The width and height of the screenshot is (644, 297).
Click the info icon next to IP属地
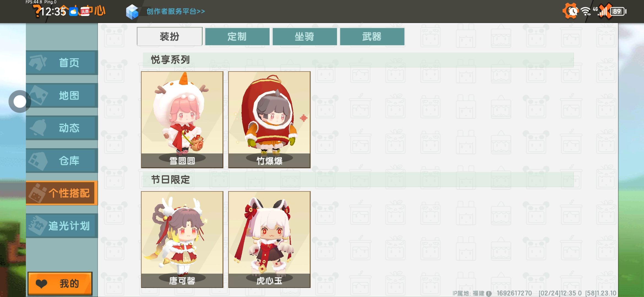click(489, 293)
